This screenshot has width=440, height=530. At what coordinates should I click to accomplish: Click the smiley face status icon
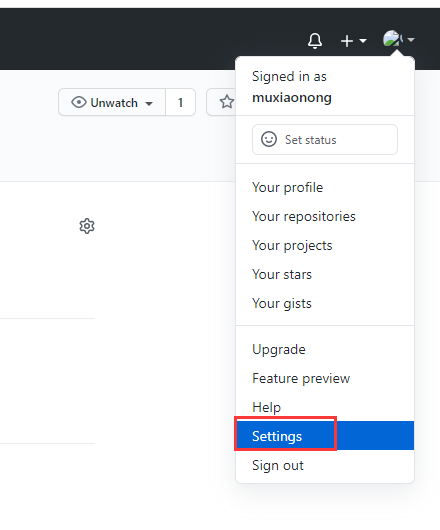[x=269, y=139]
